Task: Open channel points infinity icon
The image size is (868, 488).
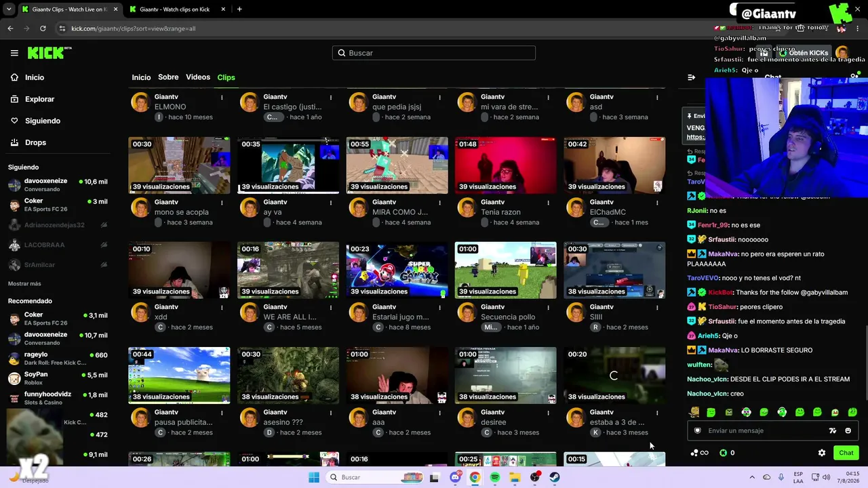Action: point(699,453)
